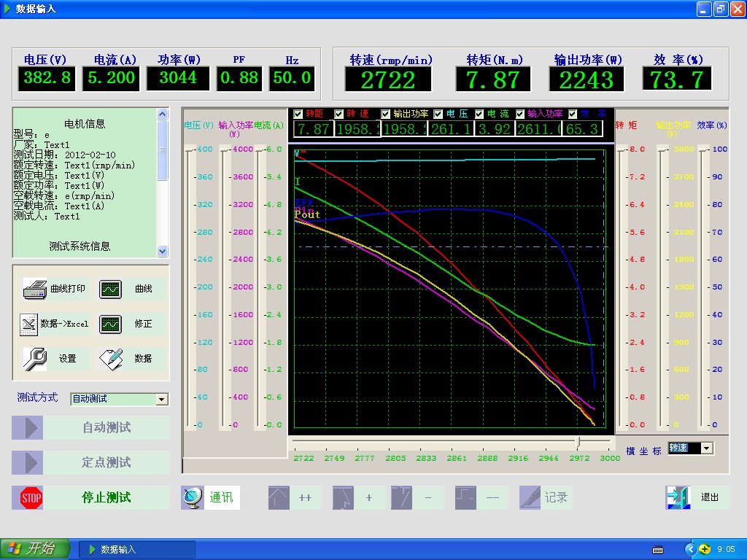Click the printer icon for 曲线打印
The height and width of the screenshot is (560, 747).
click(x=35, y=289)
